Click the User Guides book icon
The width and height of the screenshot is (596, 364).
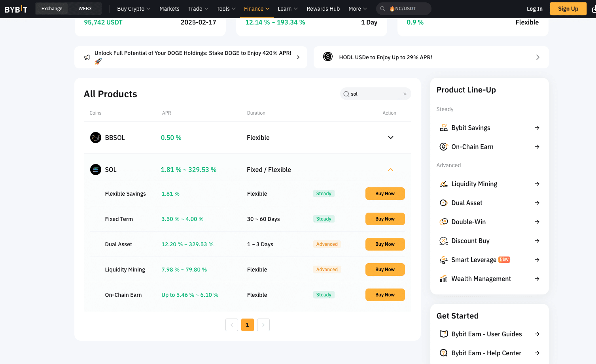pyautogui.click(x=444, y=334)
